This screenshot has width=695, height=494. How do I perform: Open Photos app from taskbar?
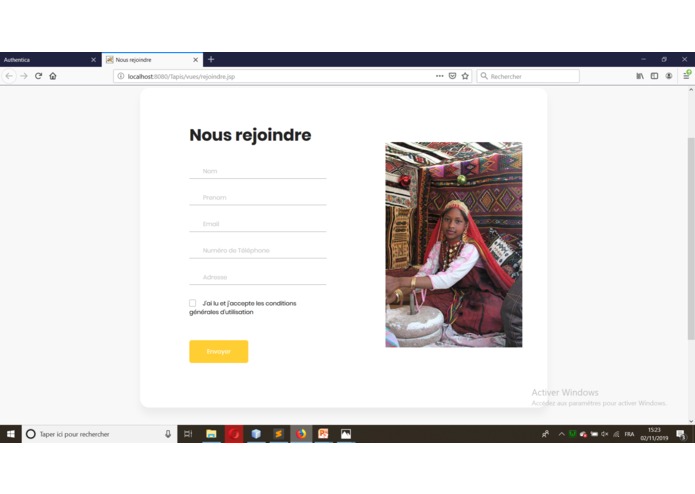point(346,434)
